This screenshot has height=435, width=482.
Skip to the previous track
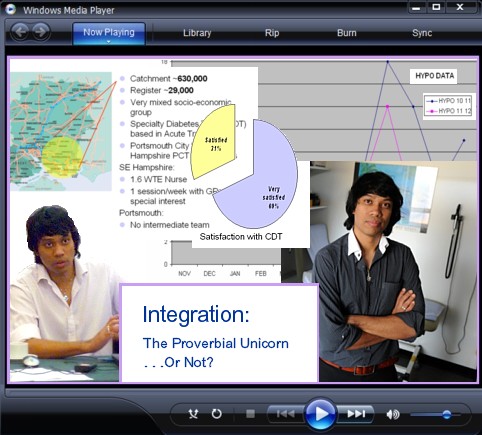(286, 414)
